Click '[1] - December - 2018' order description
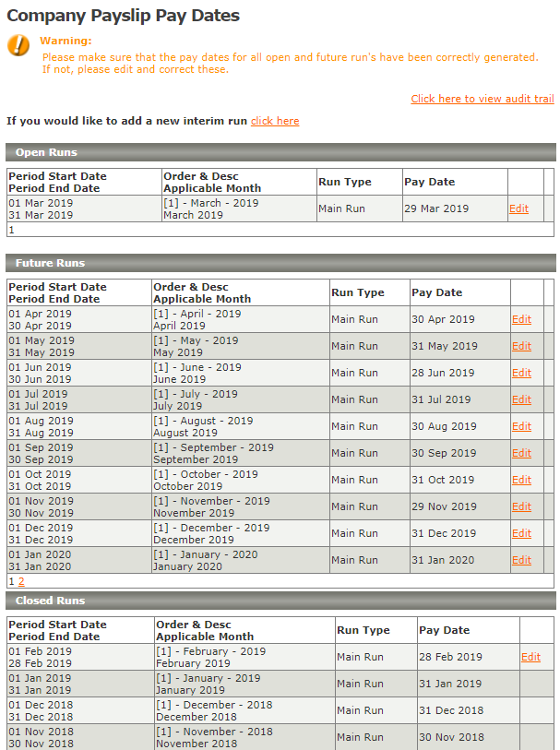Image resolution: width=560 pixels, height=750 pixels. pyautogui.click(x=214, y=705)
